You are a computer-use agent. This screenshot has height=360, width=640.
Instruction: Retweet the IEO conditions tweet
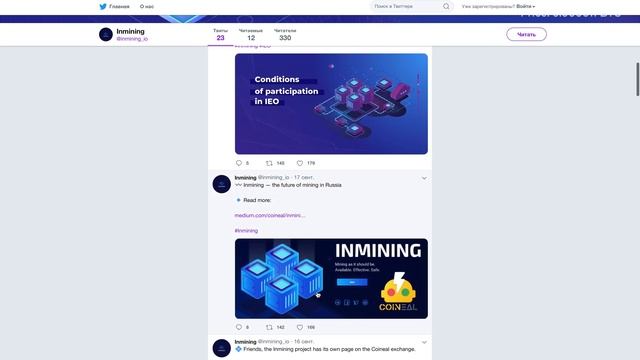[x=269, y=163]
